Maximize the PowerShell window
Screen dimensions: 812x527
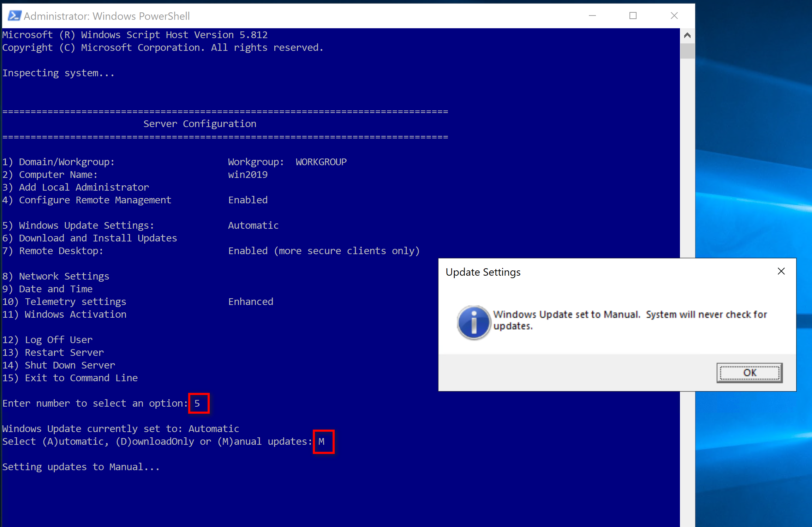pos(633,16)
